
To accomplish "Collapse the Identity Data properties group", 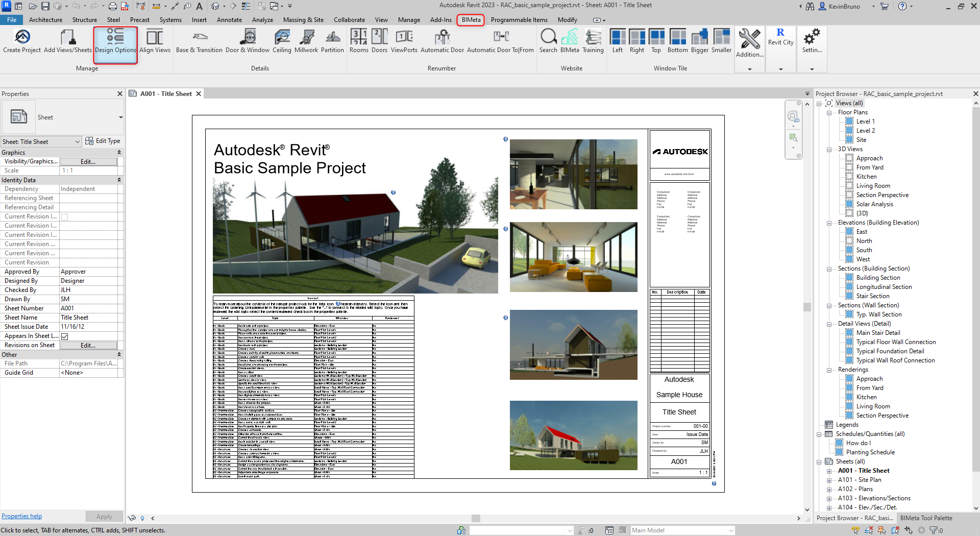I will (119, 180).
